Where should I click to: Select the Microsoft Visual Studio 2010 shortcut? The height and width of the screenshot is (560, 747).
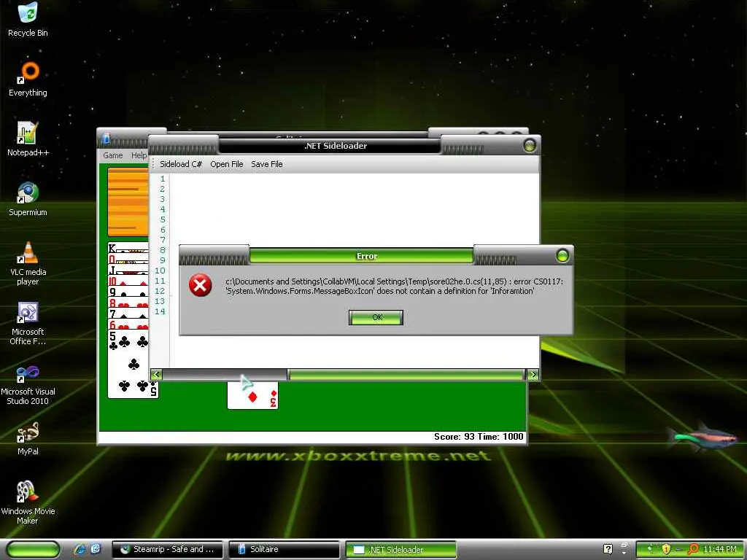[x=28, y=384]
